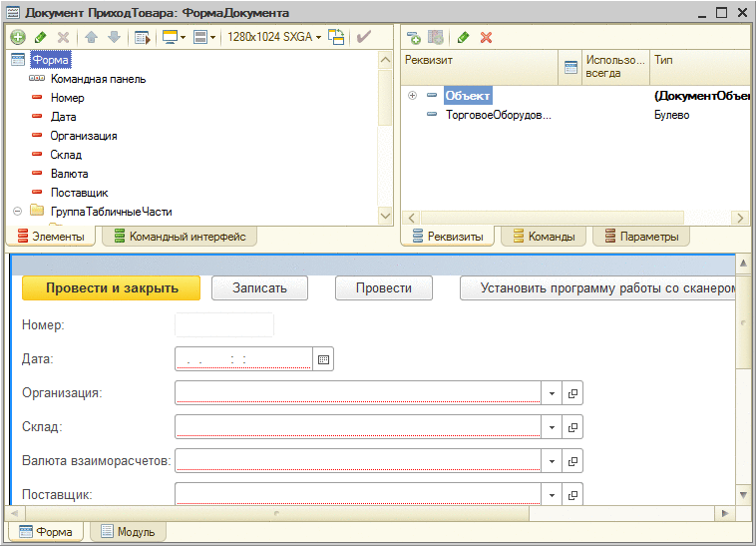Click the Тип column header
Image resolution: width=756 pixels, height=546 pixels.
(699, 67)
